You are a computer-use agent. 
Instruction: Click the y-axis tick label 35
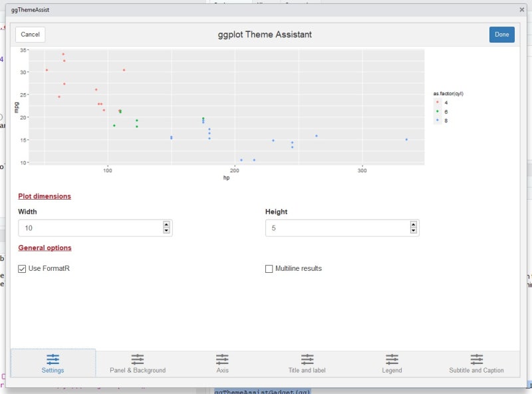pyautogui.click(x=23, y=50)
